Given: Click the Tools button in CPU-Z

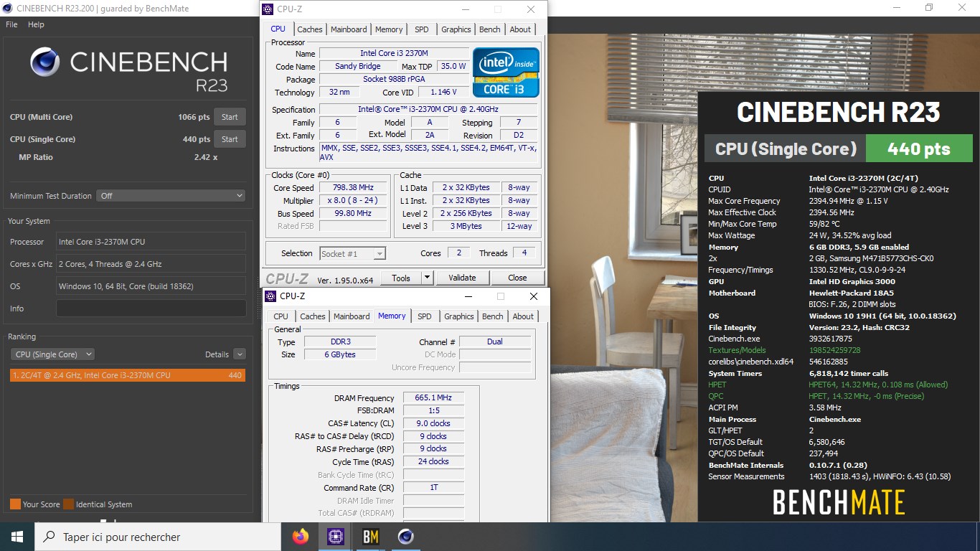Looking at the screenshot, I should coord(400,278).
